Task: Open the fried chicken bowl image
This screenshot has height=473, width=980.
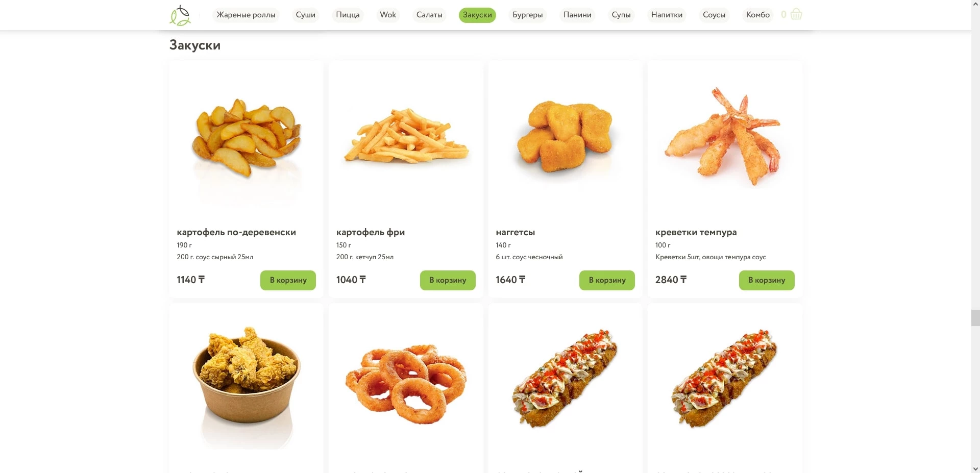Action: (x=247, y=385)
